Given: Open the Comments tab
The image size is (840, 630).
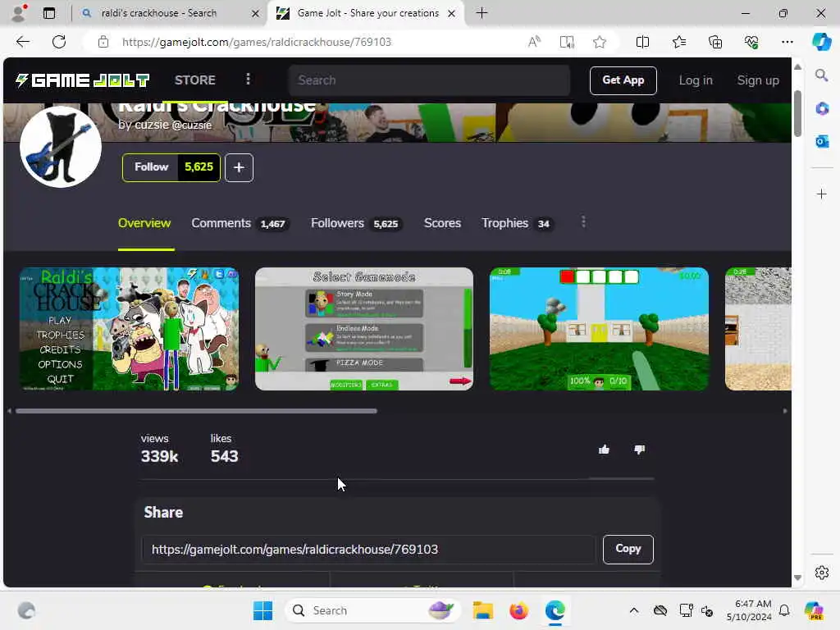Looking at the screenshot, I should pos(240,223).
